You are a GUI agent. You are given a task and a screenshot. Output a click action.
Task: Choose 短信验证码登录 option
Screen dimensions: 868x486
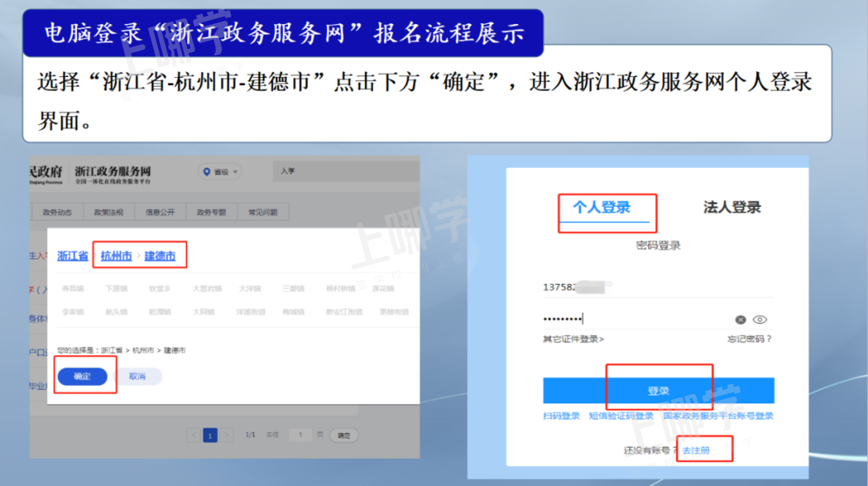click(621, 416)
